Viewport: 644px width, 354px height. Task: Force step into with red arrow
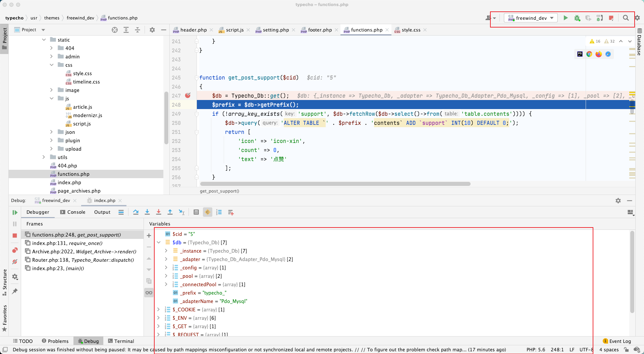click(159, 212)
